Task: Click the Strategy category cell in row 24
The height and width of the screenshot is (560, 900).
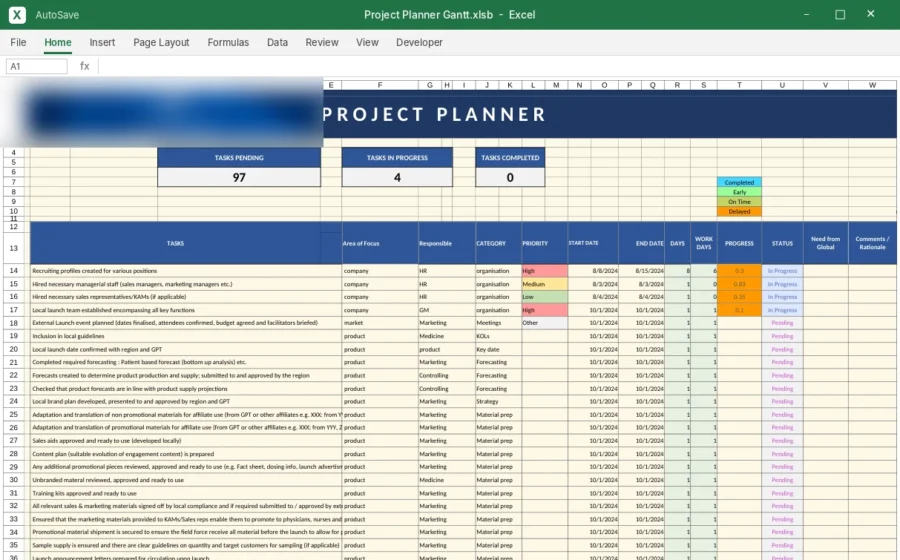Action: 498,402
